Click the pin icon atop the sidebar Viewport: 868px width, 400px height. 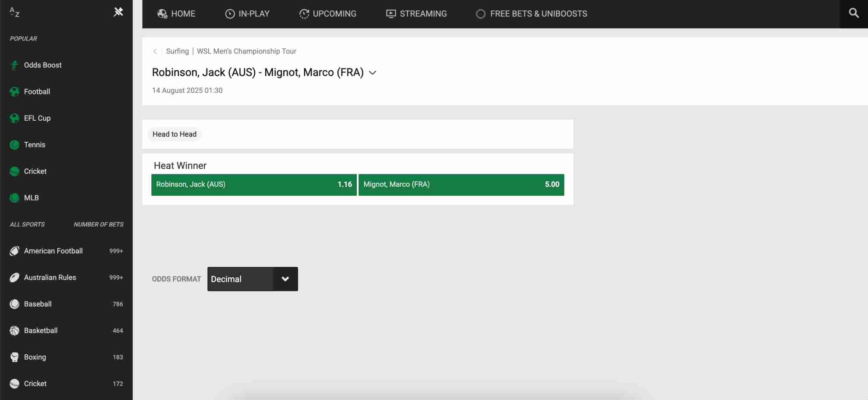[118, 12]
